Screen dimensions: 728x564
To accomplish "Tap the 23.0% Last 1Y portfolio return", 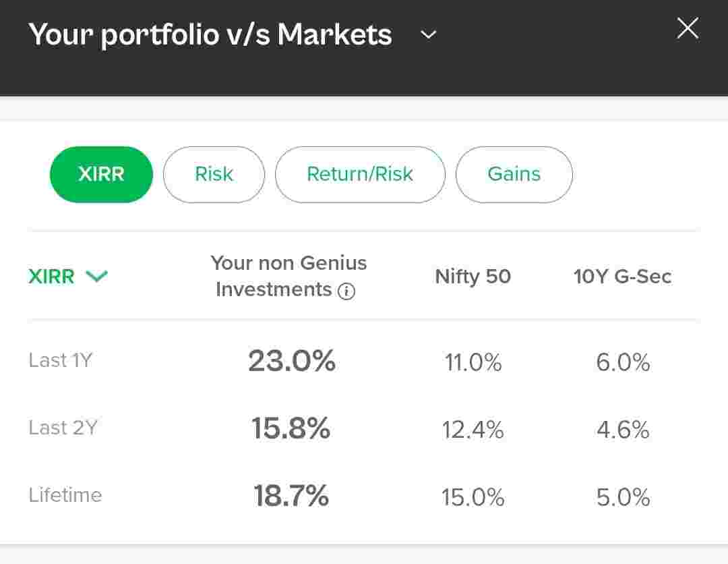I will pos(291,361).
